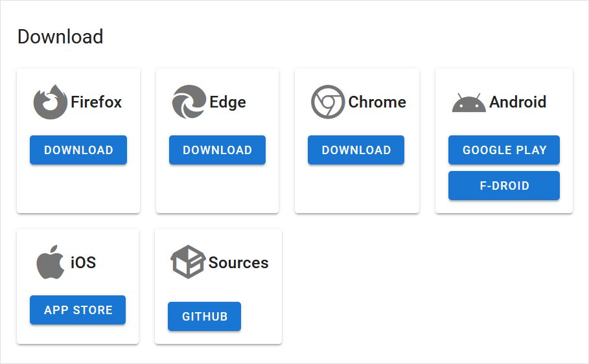
Task: Click the Download section heading
Action: click(60, 37)
